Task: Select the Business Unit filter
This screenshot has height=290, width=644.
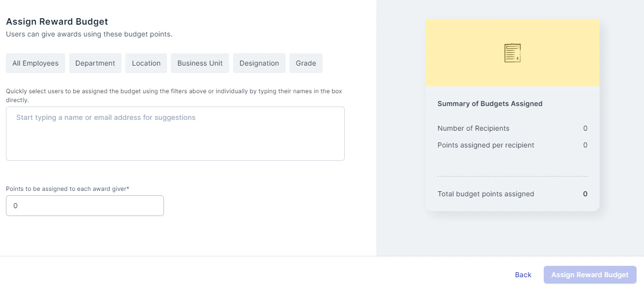Action: point(200,63)
